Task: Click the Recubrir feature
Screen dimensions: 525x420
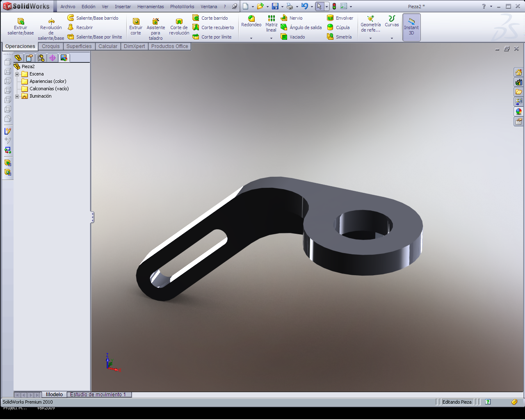Action: tap(80, 27)
